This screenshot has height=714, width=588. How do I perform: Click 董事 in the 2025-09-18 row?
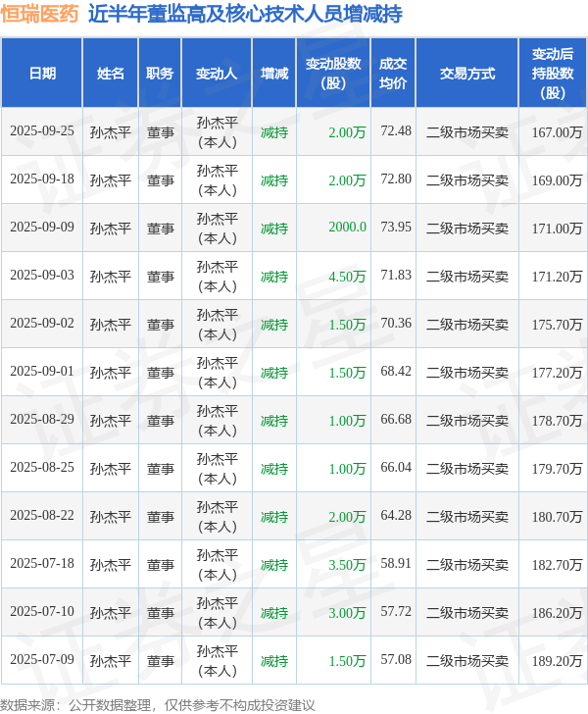(x=160, y=180)
